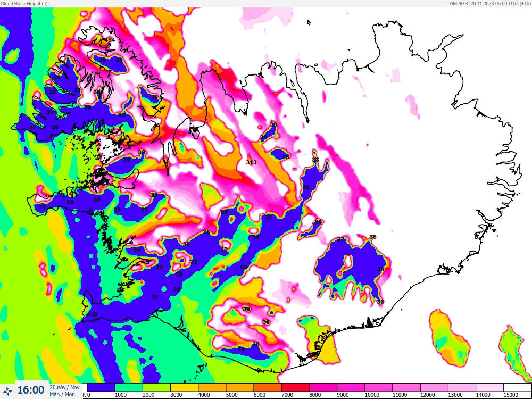
Task: Pick the red 7000–8000 ft legend swatch
Action: pyautogui.click(x=295, y=387)
